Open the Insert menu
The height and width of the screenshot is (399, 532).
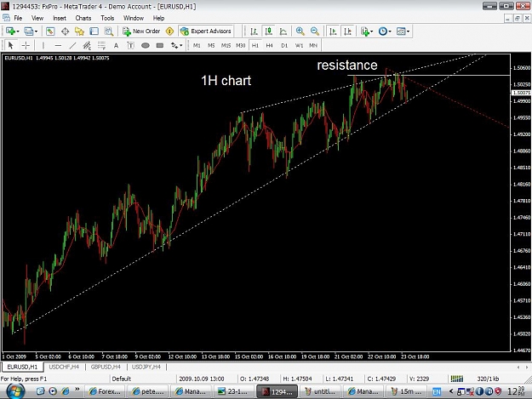click(60, 18)
